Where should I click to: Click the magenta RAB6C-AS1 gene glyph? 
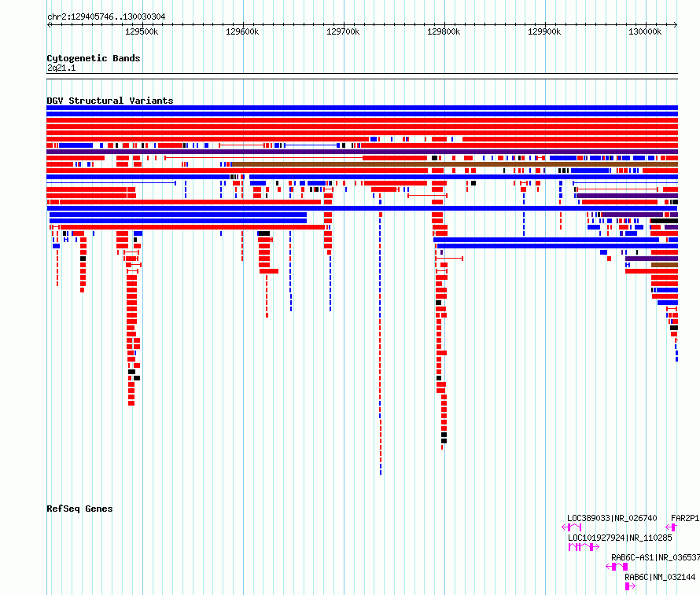point(617,567)
